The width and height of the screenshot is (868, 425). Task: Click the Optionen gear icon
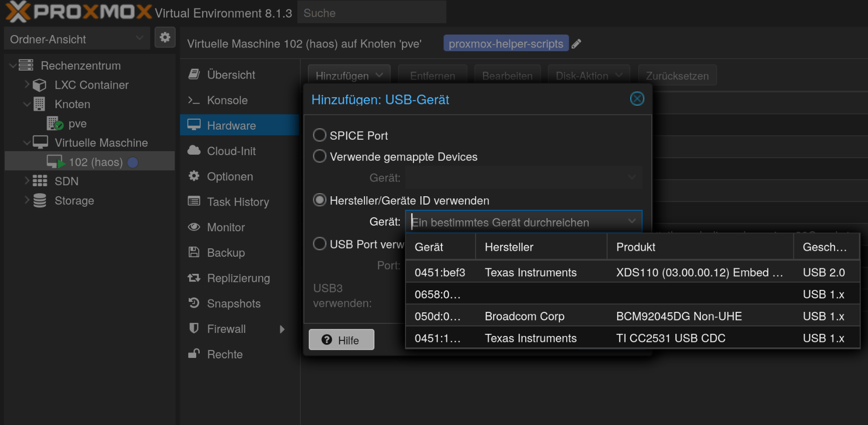pyautogui.click(x=194, y=176)
